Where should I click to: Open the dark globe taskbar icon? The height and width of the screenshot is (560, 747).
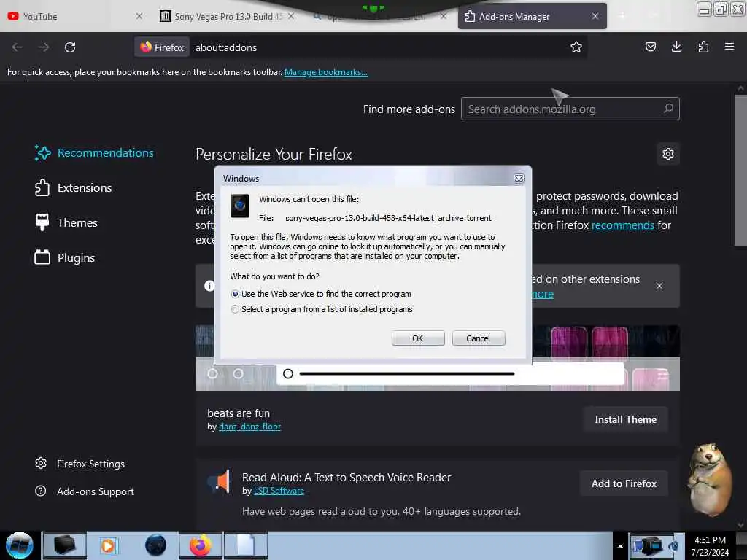point(155,545)
